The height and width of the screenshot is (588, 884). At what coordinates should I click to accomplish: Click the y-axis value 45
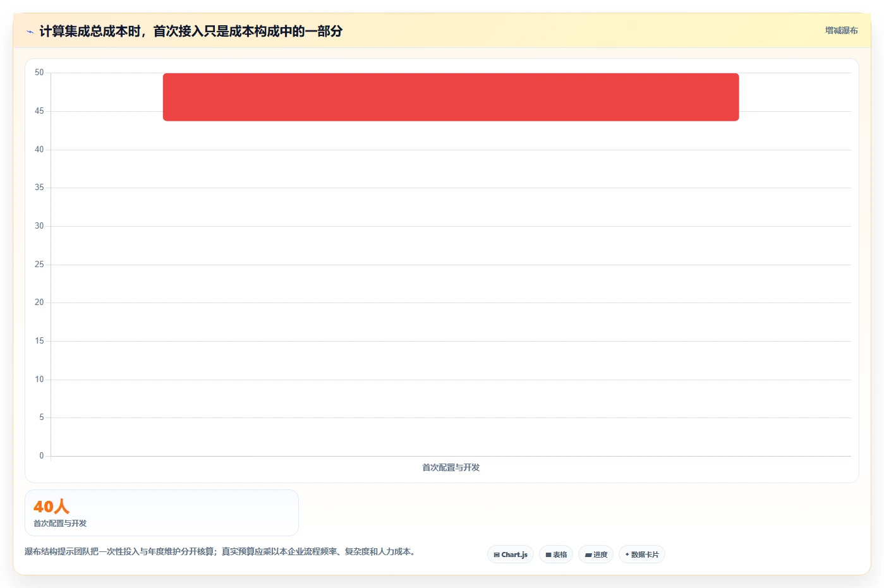(x=39, y=111)
